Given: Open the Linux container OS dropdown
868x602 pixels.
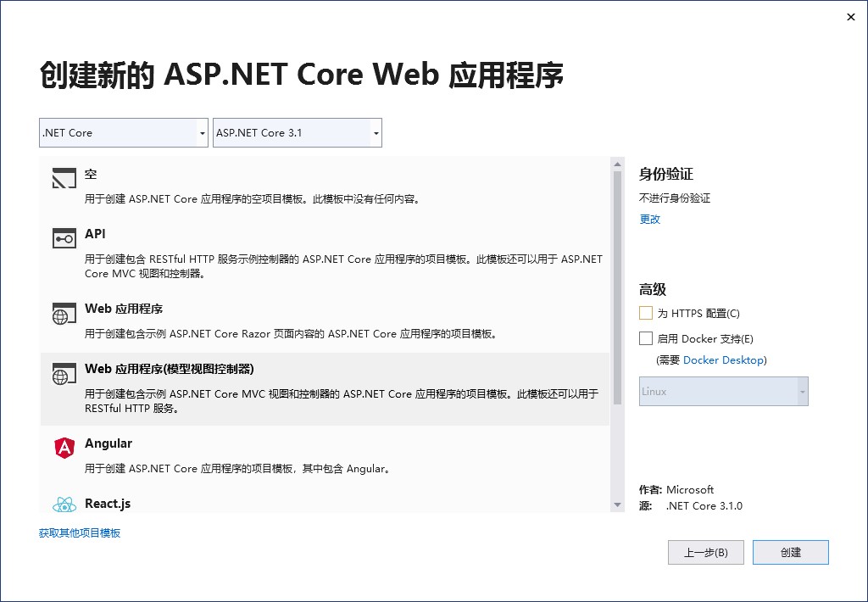Looking at the screenshot, I should 723,391.
